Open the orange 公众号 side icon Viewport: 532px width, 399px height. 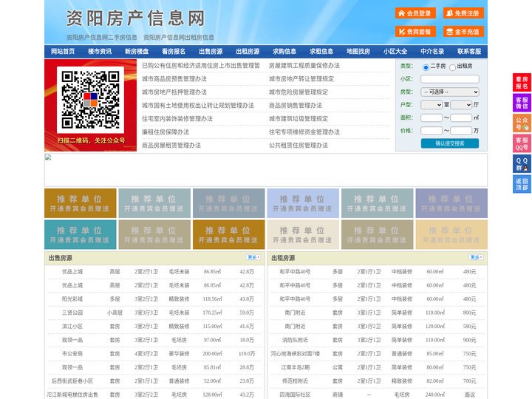[x=522, y=123]
